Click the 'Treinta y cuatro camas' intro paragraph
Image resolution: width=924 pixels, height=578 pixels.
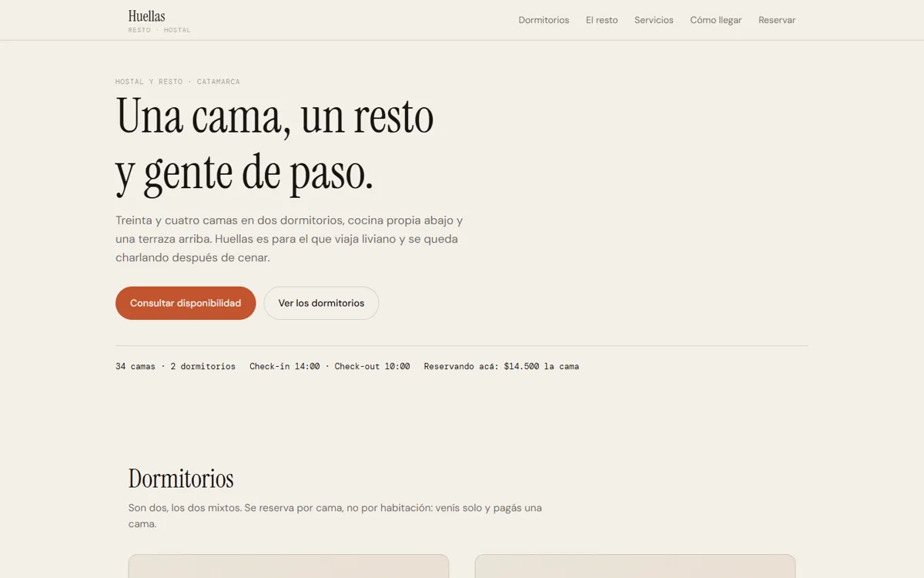290,239
